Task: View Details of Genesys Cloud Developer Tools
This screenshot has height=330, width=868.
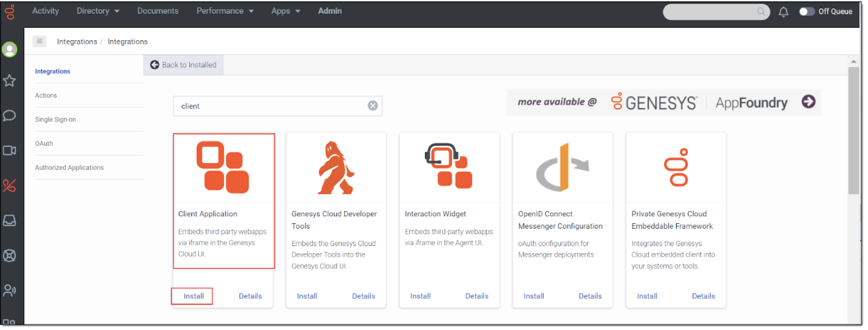Action: coord(363,296)
